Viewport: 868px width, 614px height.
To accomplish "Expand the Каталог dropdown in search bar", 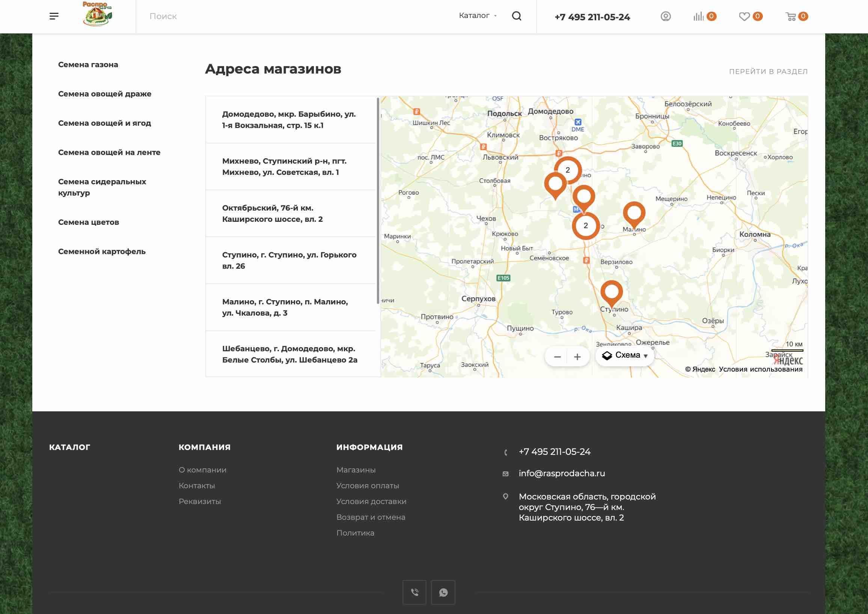I will [477, 15].
